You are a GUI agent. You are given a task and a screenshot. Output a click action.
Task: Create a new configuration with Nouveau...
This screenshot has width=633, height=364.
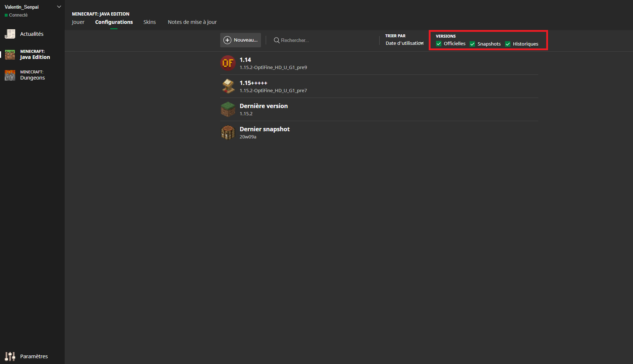tap(240, 40)
